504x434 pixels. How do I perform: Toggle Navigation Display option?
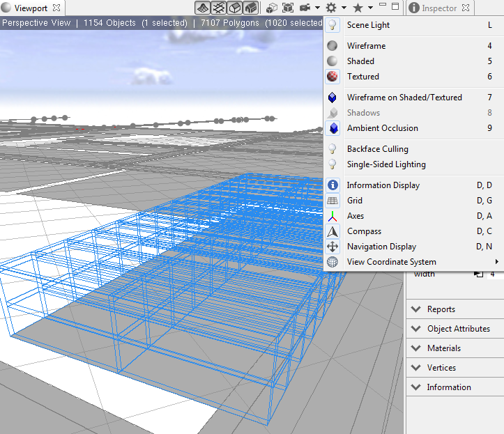(413, 247)
